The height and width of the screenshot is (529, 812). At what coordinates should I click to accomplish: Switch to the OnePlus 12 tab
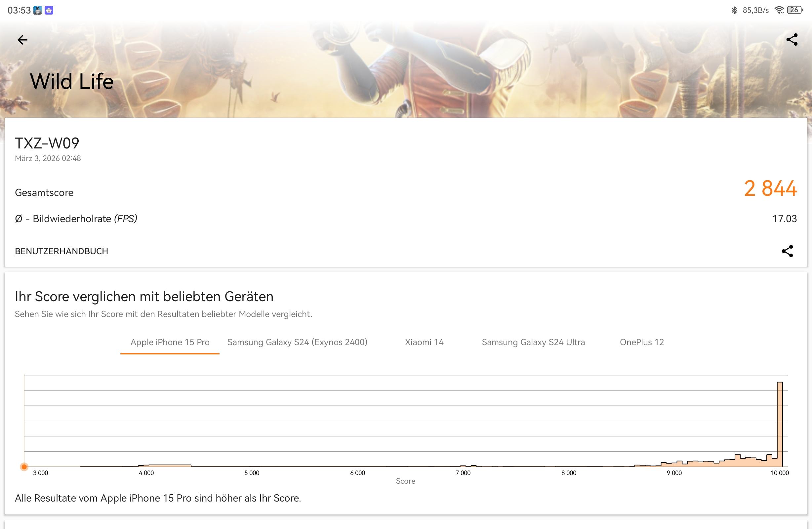point(642,342)
